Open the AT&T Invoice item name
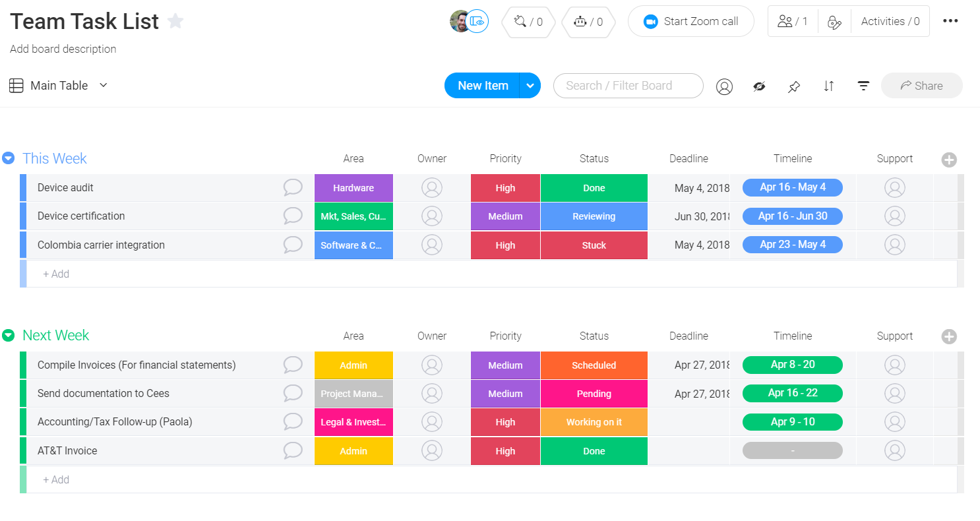The image size is (980, 521). coord(67,451)
